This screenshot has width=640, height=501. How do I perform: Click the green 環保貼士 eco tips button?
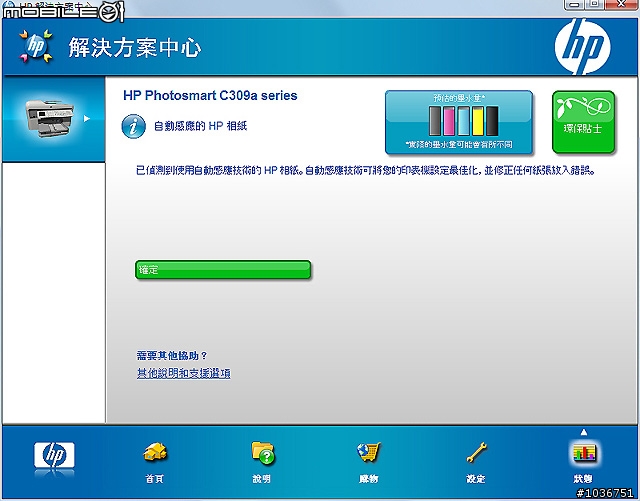click(x=583, y=122)
